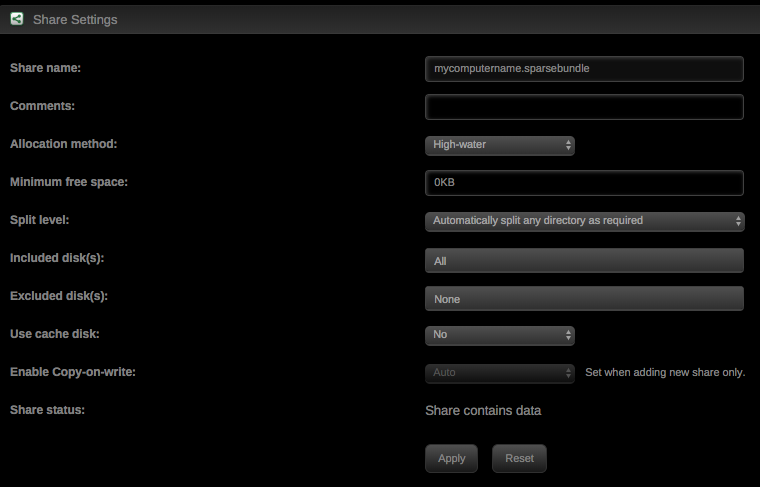Screen dimensions: 760x487
Task: Click the 'Share contains data' status text
Action: 483,410
